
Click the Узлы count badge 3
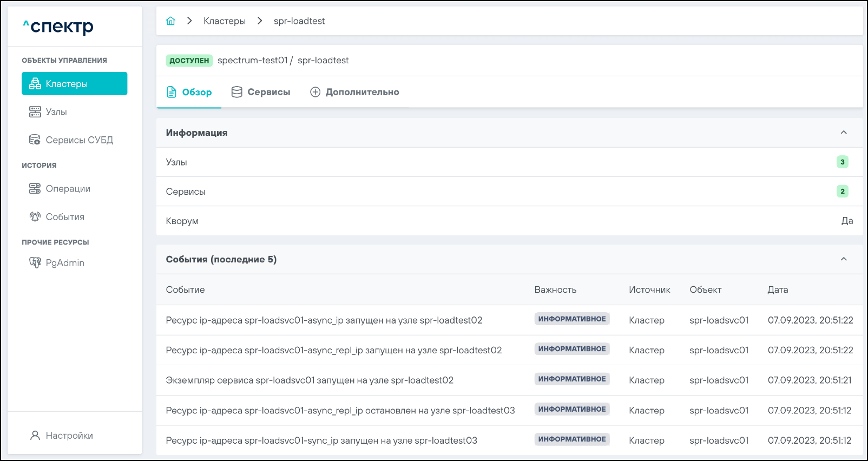(x=842, y=162)
